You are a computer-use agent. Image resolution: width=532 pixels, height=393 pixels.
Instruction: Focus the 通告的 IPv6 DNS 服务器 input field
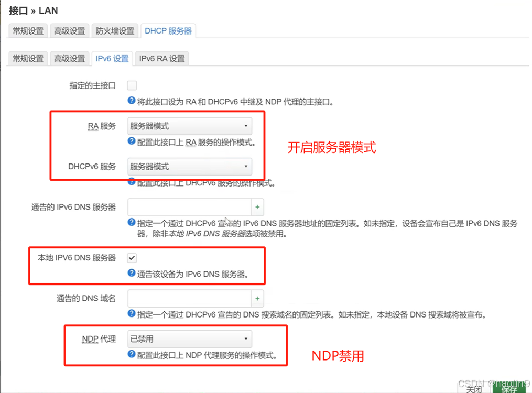[189, 207]
